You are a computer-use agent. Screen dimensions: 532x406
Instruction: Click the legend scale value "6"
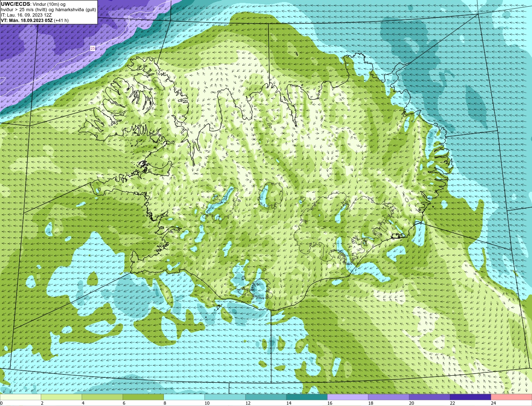[124, 403]
